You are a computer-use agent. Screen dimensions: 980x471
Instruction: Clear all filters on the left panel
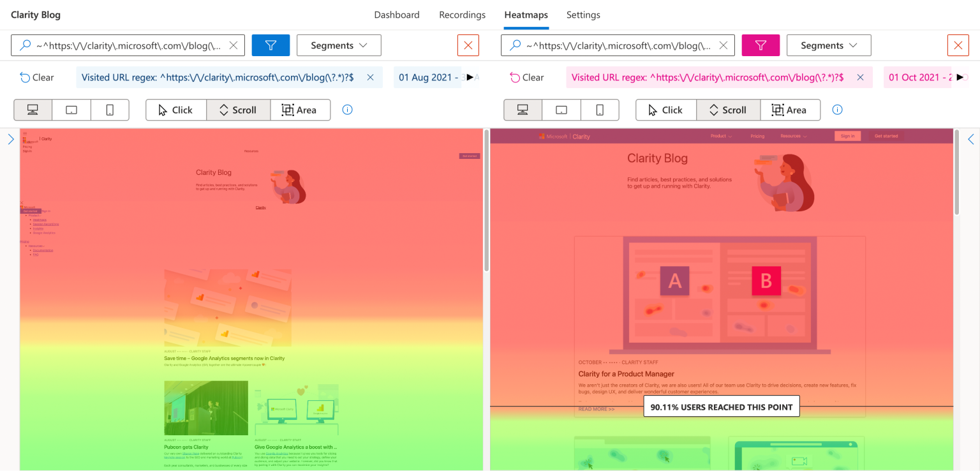tap(36, 77)
